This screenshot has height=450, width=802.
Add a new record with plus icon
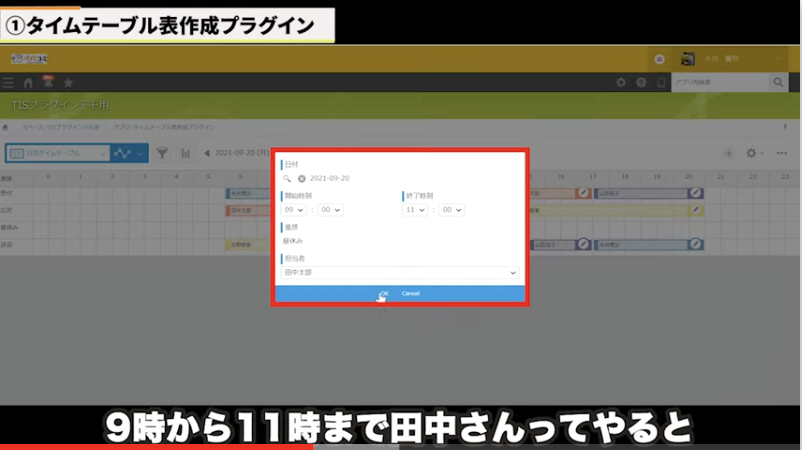point(728,153)
